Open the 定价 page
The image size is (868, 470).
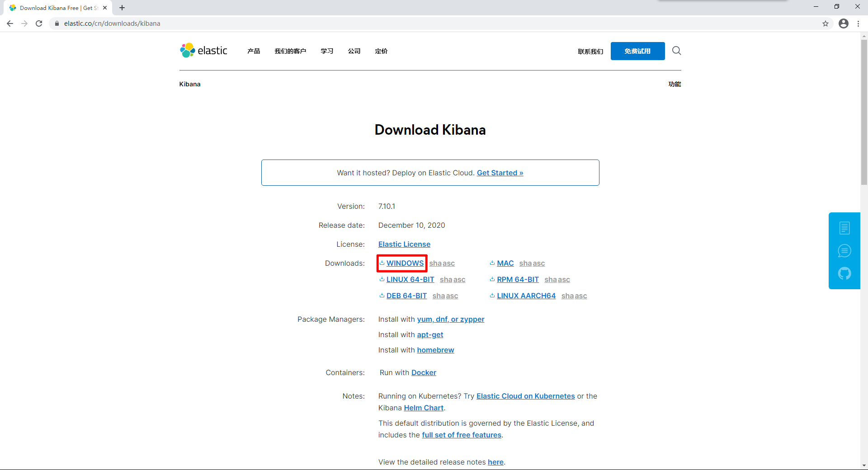click(x=381, y=51)
